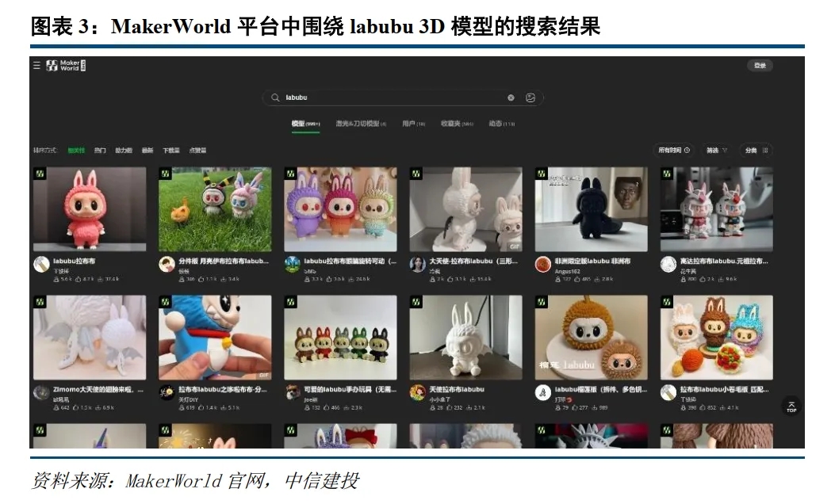Click the 登录 login button
Screen dimensions: 835x504
click(760, 66)
